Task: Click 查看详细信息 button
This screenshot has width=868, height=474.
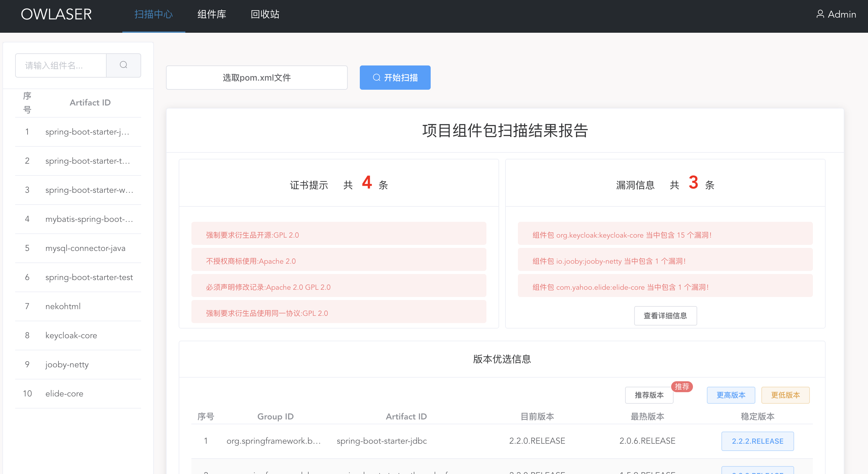Action: coord(665,315)
